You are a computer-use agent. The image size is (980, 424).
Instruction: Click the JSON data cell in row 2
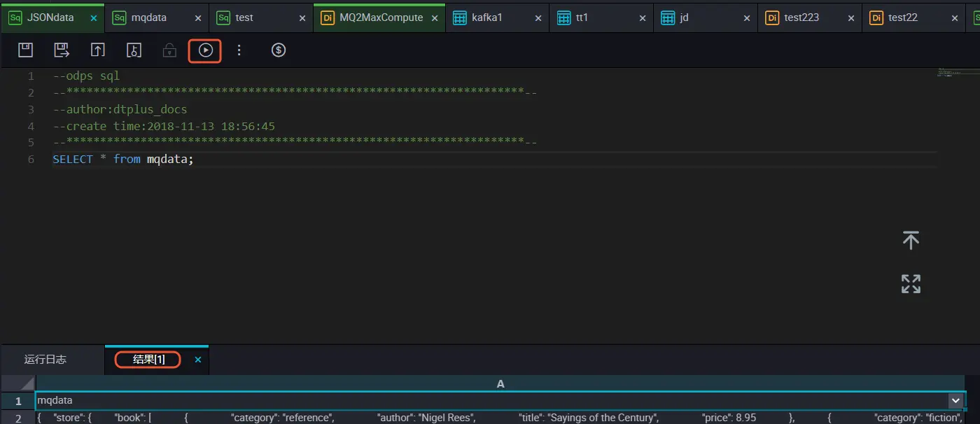point(500,418)
